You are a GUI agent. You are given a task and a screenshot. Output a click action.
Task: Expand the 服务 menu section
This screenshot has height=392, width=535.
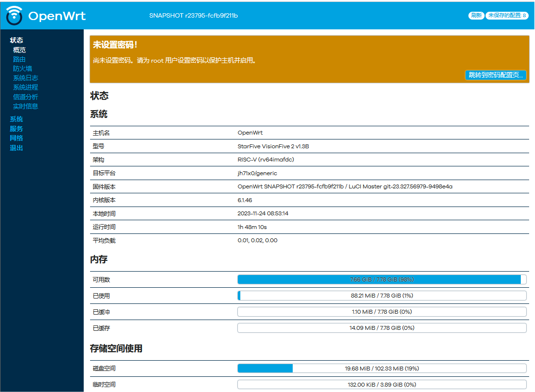(x=17, y=129)
